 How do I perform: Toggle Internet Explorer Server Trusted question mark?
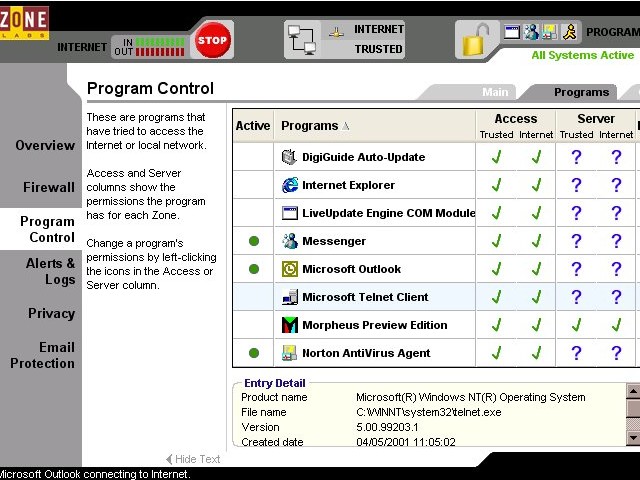tap(576, 185)
